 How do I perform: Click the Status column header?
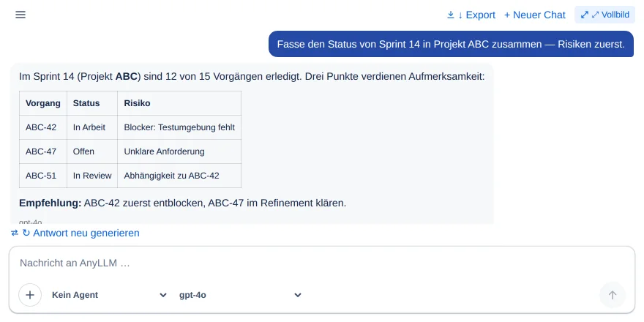click(x=92, y=103)
